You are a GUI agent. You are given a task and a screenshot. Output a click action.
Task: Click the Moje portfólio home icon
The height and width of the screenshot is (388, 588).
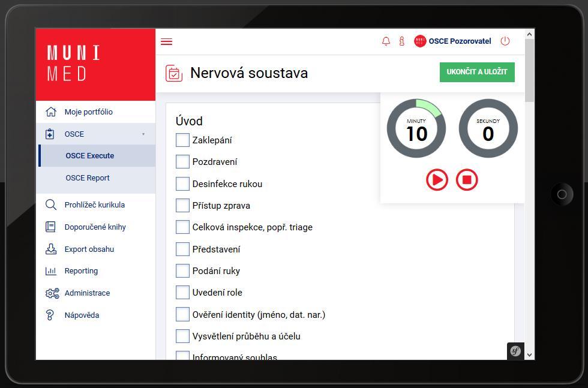tap(50, 112)
